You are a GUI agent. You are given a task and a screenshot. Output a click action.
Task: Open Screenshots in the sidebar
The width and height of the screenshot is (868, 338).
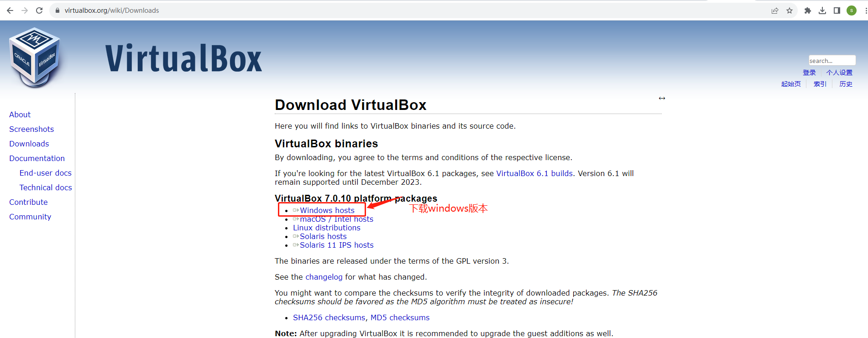[x=31, y=129]
